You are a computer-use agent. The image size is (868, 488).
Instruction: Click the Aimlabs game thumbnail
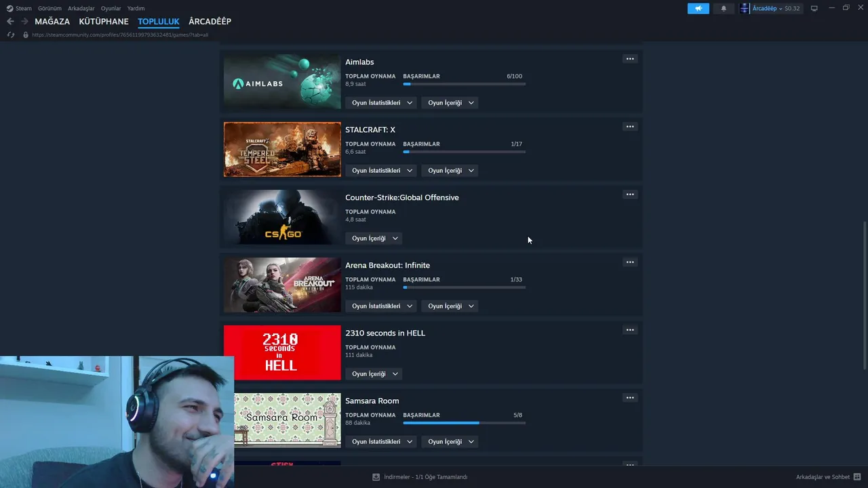282,82
